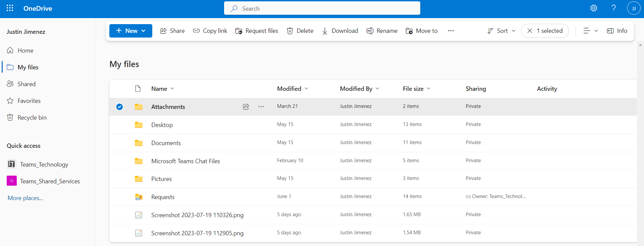Open Attachments row more actions ellipsis
The height and width of the screenshot is (246, 644).
[261, 107]
